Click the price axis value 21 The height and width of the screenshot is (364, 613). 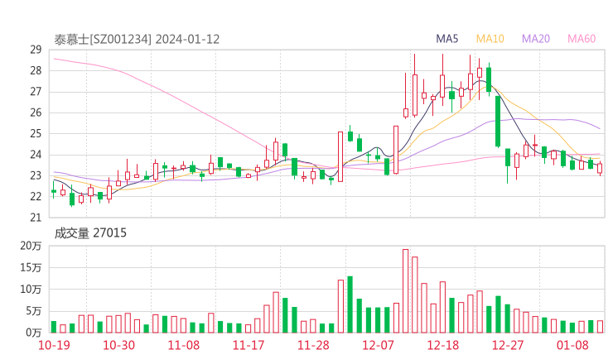pos(36,218)
